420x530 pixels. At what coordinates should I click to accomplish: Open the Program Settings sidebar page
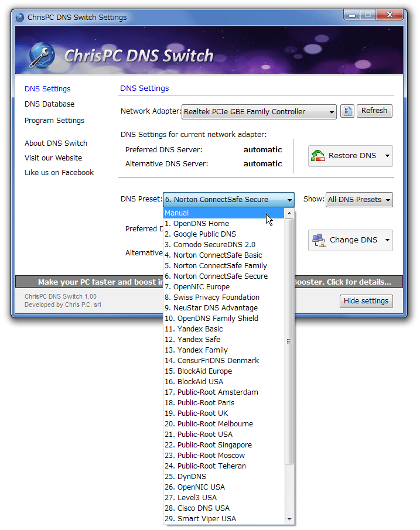click(54, 121)
